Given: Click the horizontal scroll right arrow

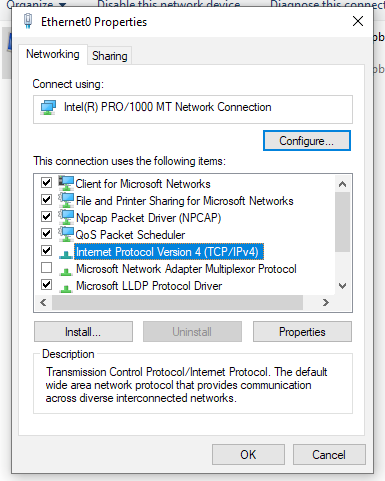Looking at the screenshot, I should [326, 303].
